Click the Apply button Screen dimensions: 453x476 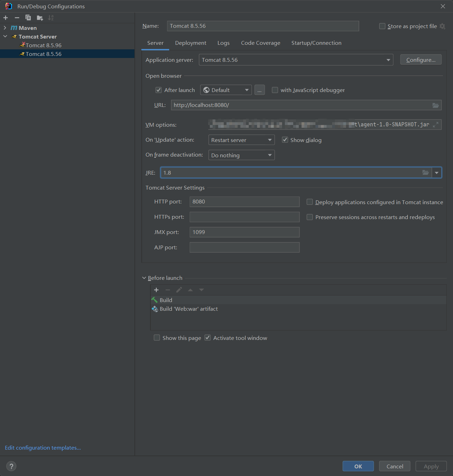point(431,466)
